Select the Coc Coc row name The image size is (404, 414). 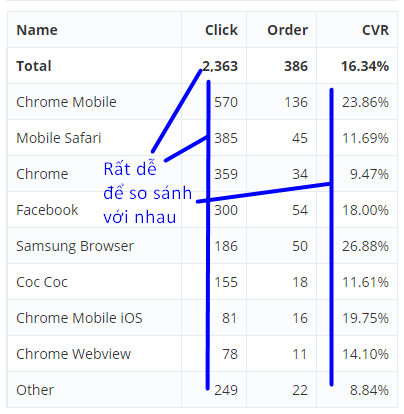[x=42, y=282]
